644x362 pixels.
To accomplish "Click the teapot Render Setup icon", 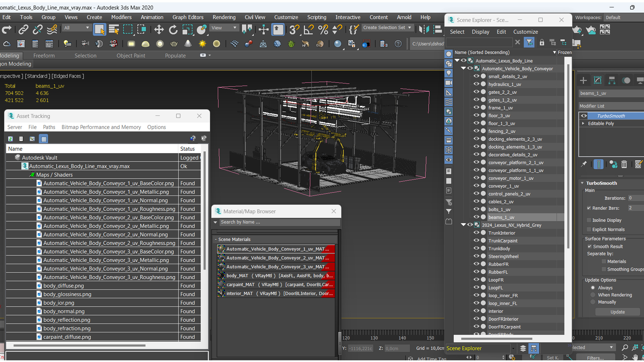I will [x=577, y=30].
